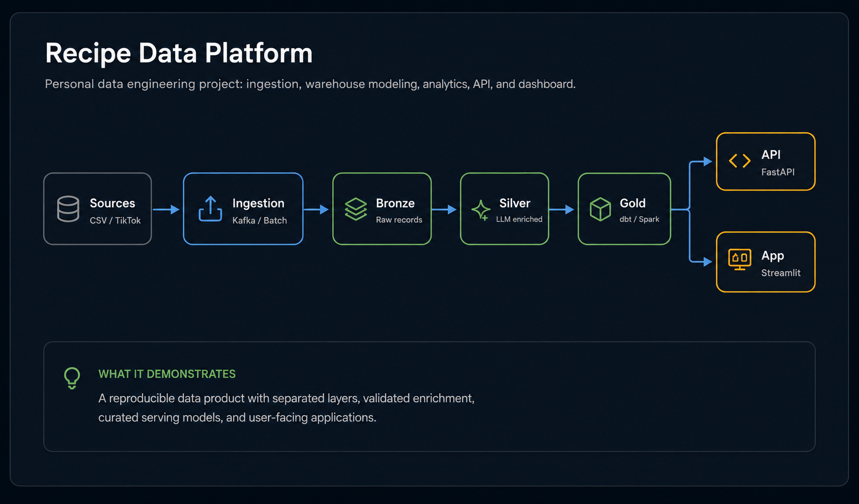This screenshot has height=504, width=859.
Task: Click the Sources database cylinder icon
Action: (68, 209)
